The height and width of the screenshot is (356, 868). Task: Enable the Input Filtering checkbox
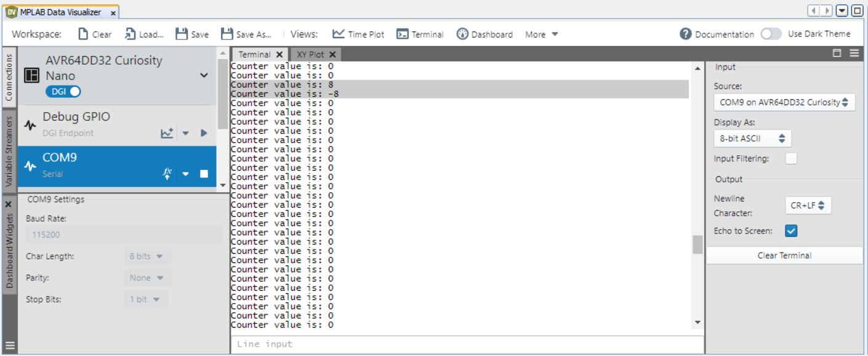791,159
